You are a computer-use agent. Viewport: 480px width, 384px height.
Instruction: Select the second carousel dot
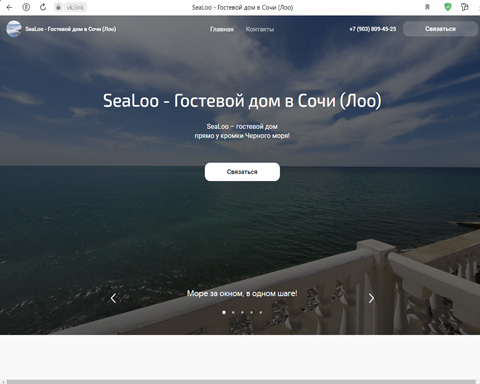(x=233, y=312)
